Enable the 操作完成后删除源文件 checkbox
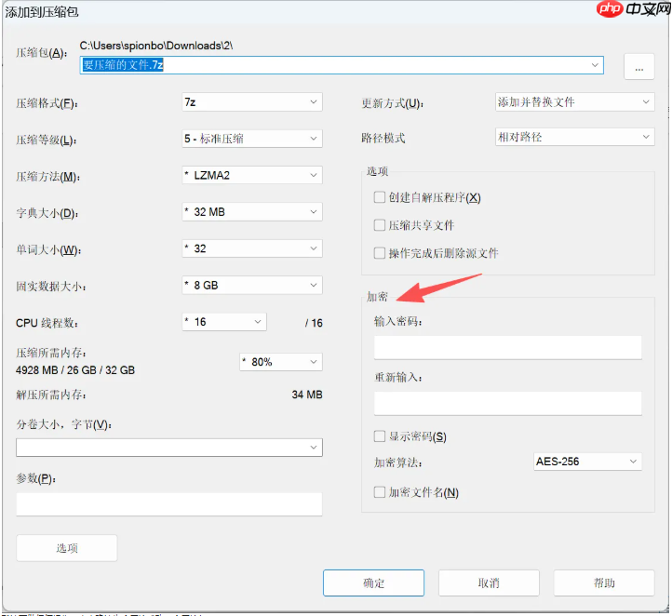 point(380,253)
